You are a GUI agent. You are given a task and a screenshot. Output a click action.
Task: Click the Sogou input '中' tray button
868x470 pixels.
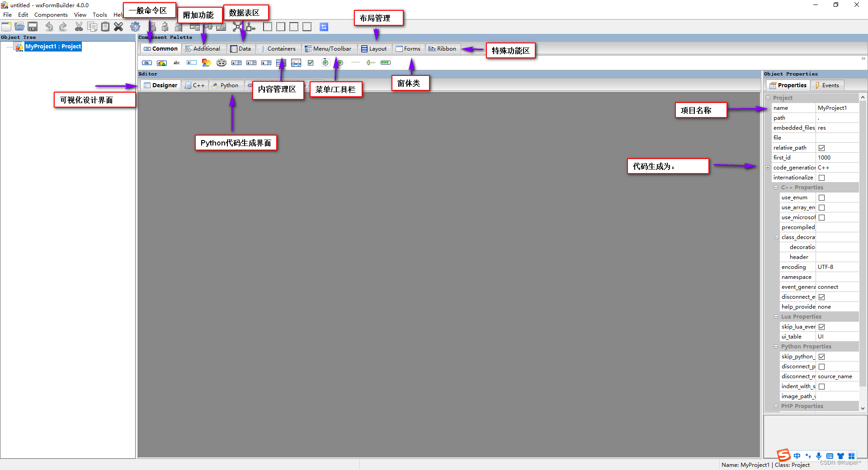[797, 456]
